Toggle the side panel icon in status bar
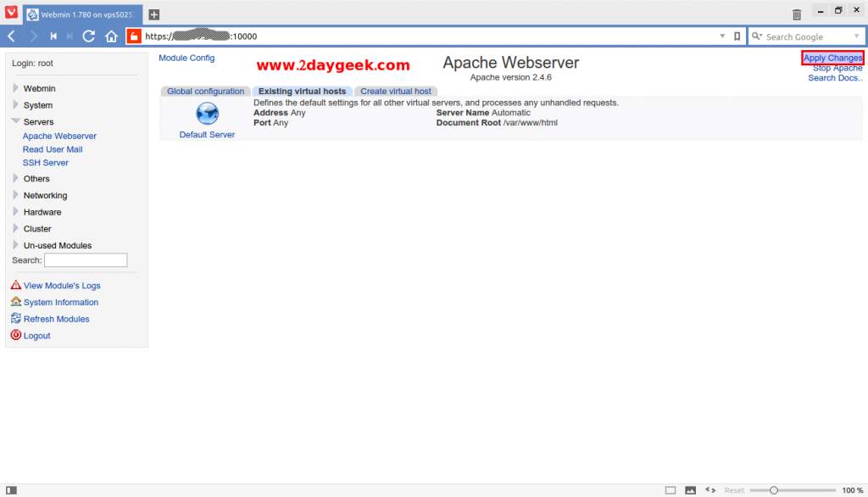Viewport: 868px width, 497px height. coord(11,490)
